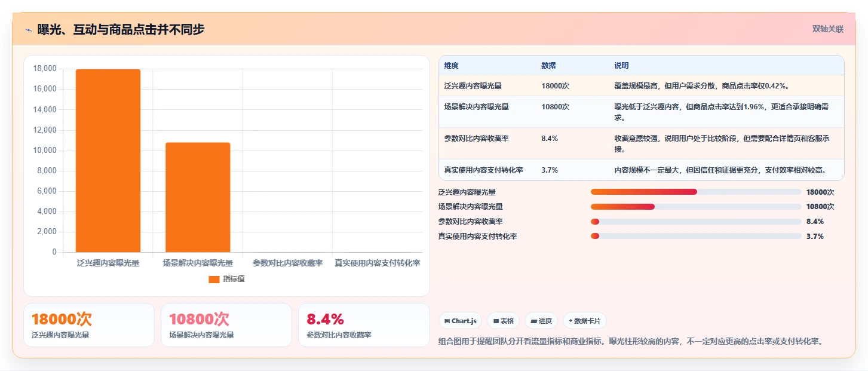Screen dimensions: 868x371
Task: Click the 说明 column header
Action: click(x=621, y=65)
